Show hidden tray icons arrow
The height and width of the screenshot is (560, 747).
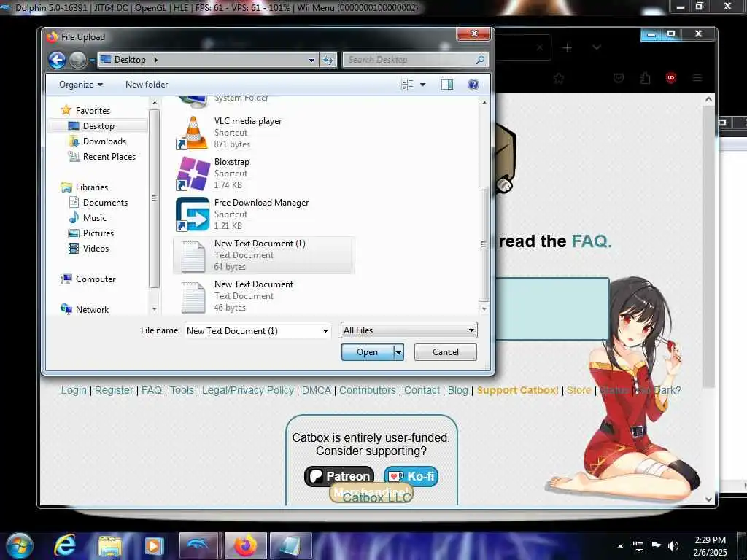click(x=620, y=547)
